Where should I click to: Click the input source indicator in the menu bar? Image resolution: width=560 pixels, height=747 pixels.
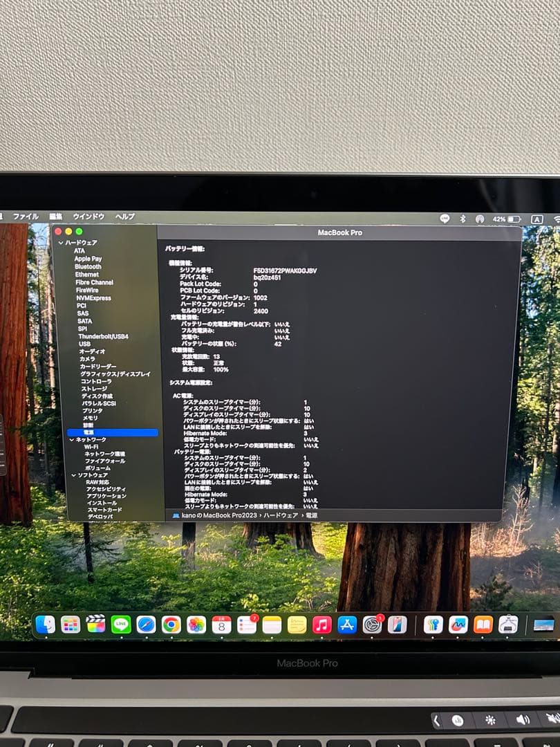pos(537,219)
